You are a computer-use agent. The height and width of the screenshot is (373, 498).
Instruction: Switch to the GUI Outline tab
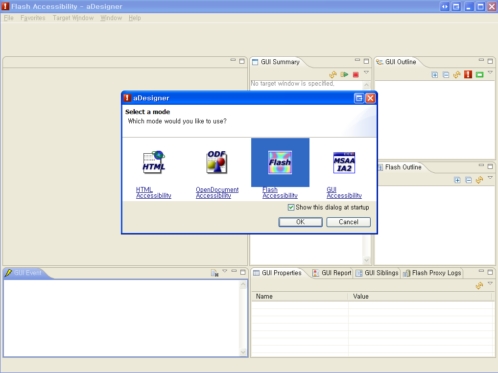tap(397, 62)
